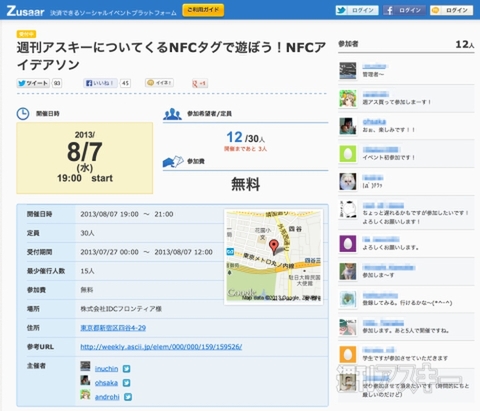Click Twitter icon next to ohsaka

(x=126, y=383)
